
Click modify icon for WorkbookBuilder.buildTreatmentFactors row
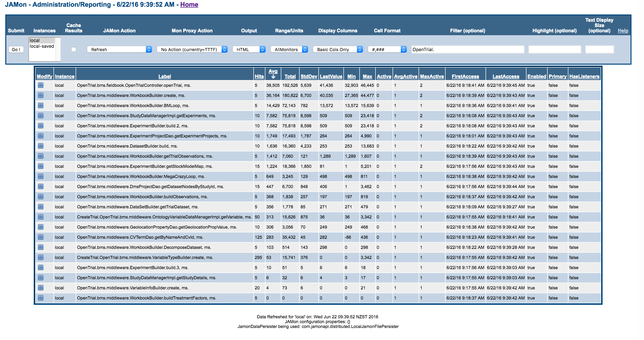coord(41,298)
